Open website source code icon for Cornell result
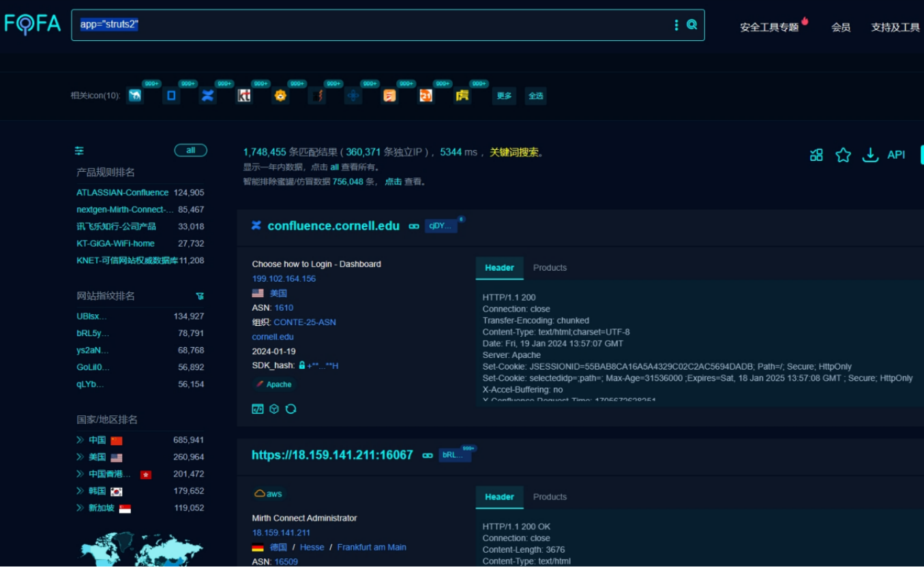This screenshot has height=574, width=924. pyautogui.click(x=257, y=409)
